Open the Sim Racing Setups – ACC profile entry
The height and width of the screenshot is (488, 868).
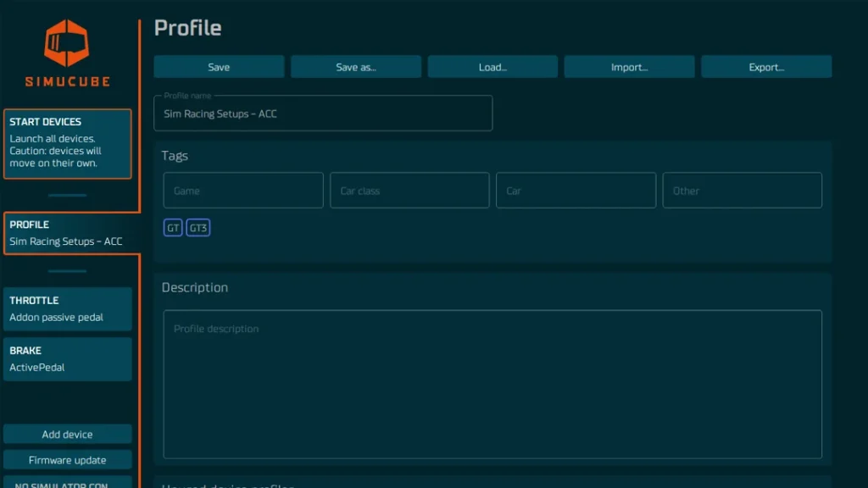coord(68,241)
